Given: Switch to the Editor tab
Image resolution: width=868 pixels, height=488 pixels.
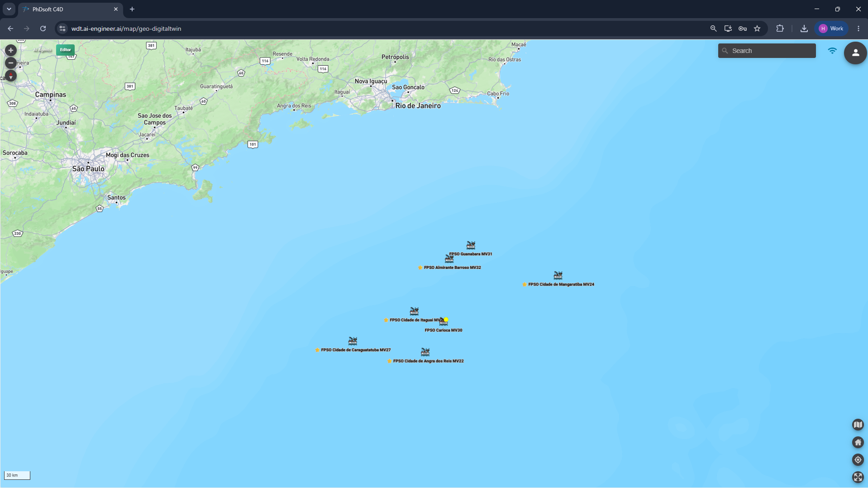Looking at the screenshot, I should (x=65, y=50).
